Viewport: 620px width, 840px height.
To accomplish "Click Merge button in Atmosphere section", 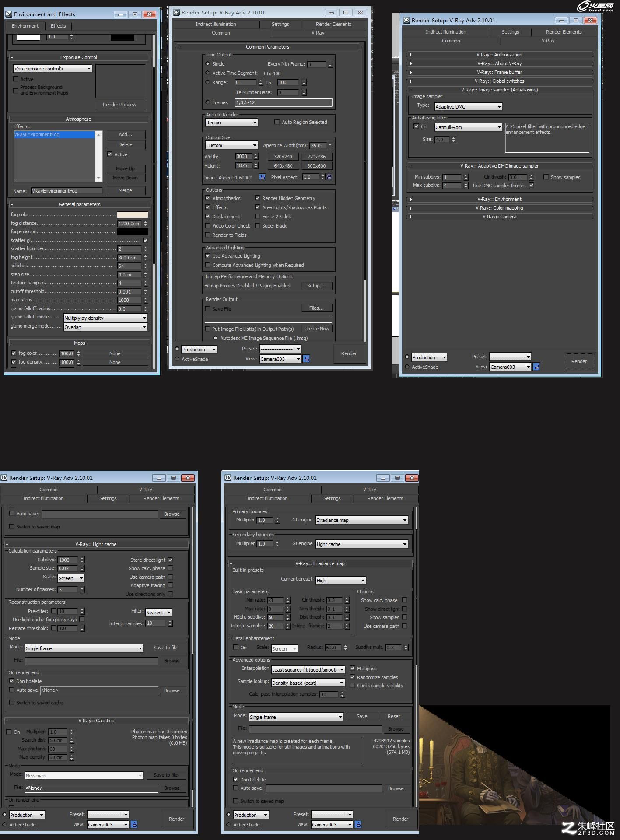I will (x=125, y=190).
